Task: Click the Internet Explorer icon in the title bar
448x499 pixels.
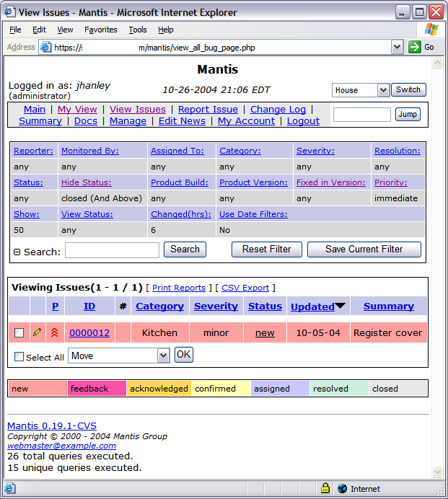Action: coord(9,12)
